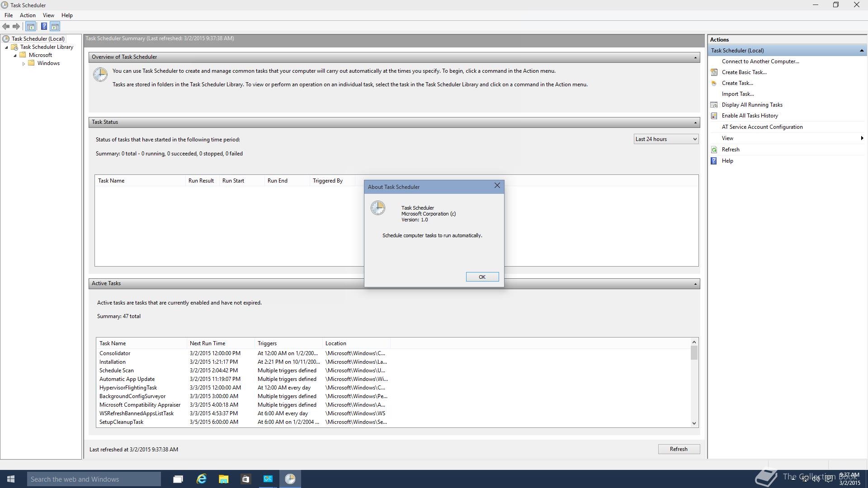
Task: Open the View menu in the menu bar
Action: pos(48,15)
